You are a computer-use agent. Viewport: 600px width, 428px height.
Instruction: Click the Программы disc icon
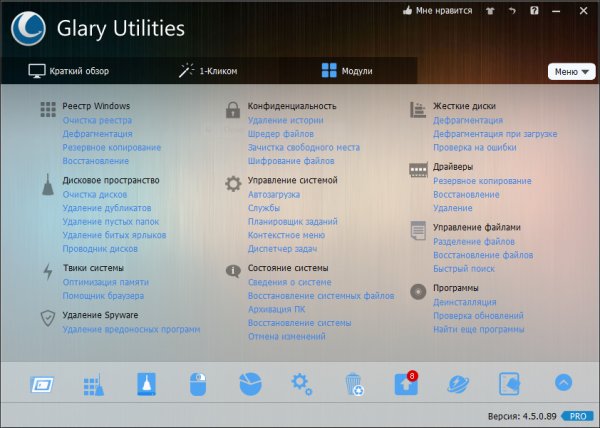(418, 291)
